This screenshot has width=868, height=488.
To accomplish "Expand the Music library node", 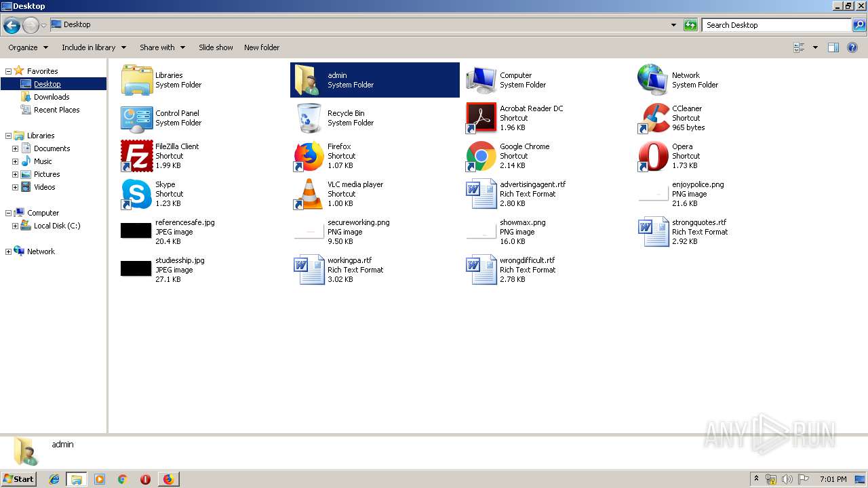I will [15, 161].
